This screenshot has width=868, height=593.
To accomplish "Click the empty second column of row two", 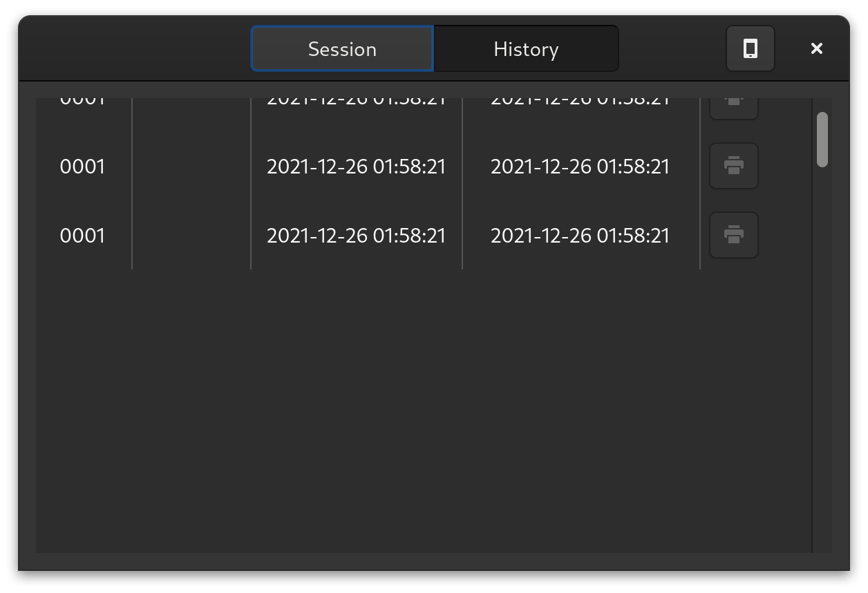I will [191, 166].
